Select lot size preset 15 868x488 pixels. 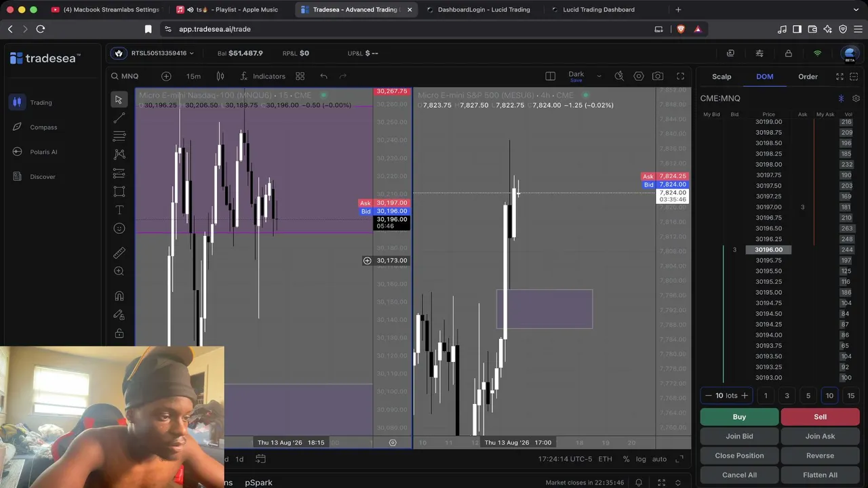[x=851, y=396]
